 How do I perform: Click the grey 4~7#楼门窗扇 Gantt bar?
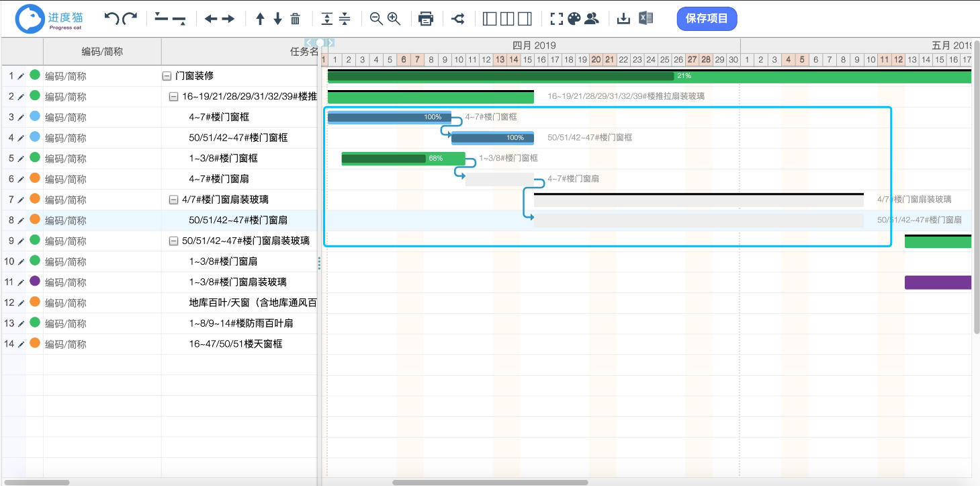[500, 179]
